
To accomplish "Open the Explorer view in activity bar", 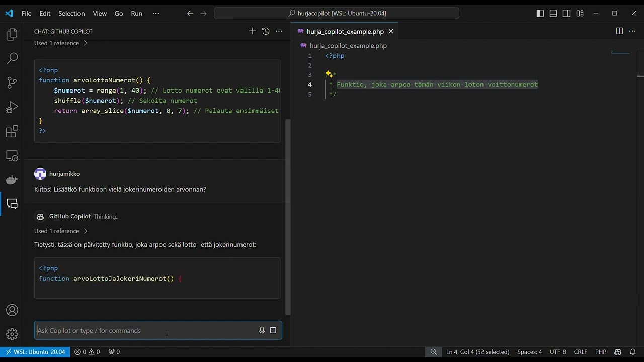I will (x=12, y=34).
